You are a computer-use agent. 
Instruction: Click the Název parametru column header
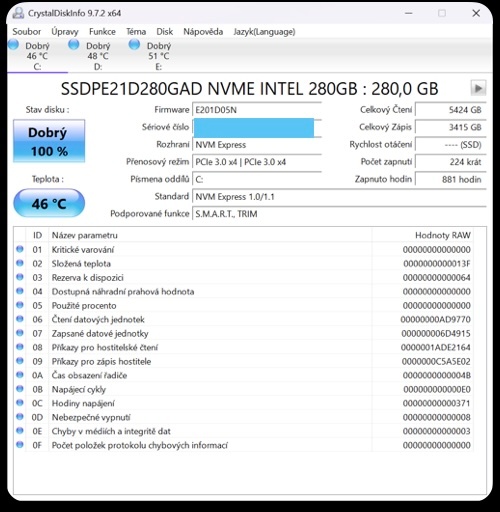[210, 235]
